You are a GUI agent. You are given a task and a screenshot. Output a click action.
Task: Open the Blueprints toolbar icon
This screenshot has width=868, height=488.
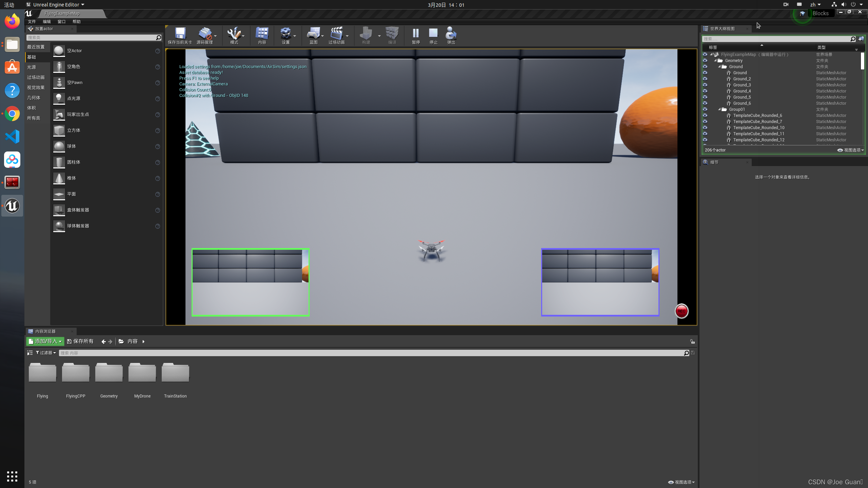[x=314, y=34]
